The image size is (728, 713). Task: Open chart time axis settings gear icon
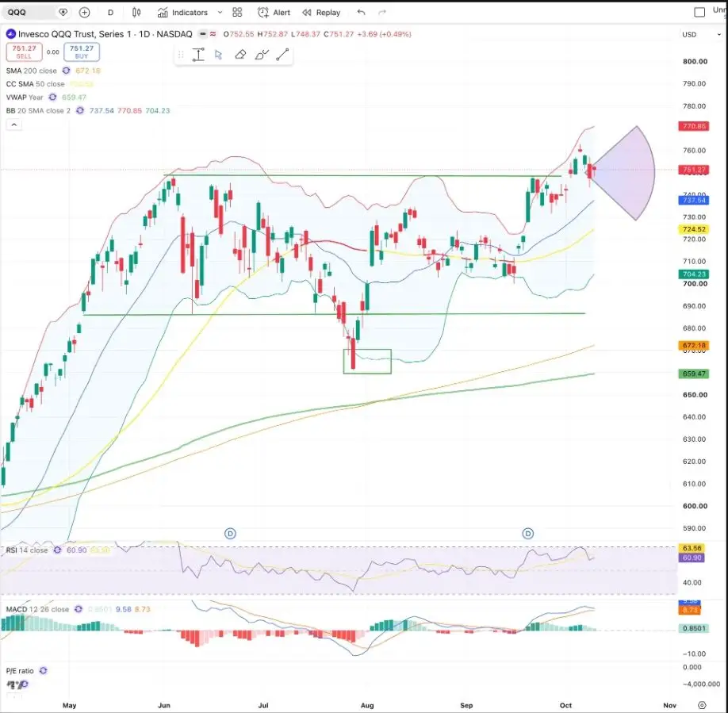702,705
